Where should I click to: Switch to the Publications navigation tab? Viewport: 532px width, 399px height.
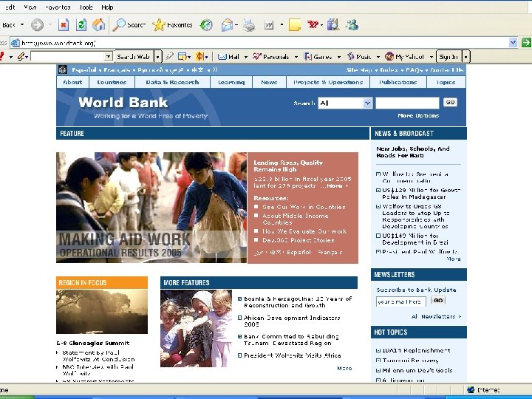click(x=398, y=82)
